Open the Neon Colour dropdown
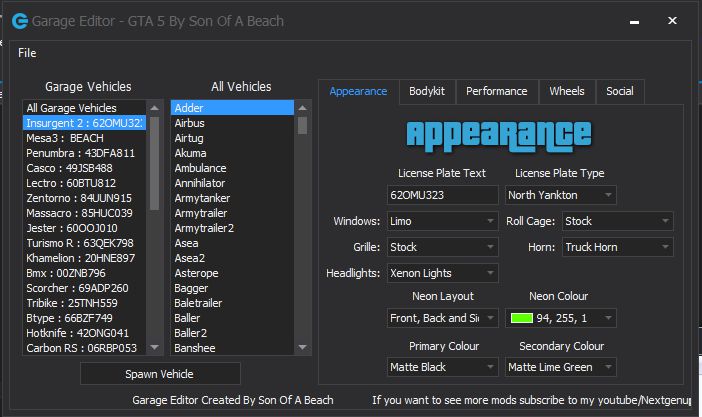The height and width of the screenshot is (417, 702). click(561, 318)
